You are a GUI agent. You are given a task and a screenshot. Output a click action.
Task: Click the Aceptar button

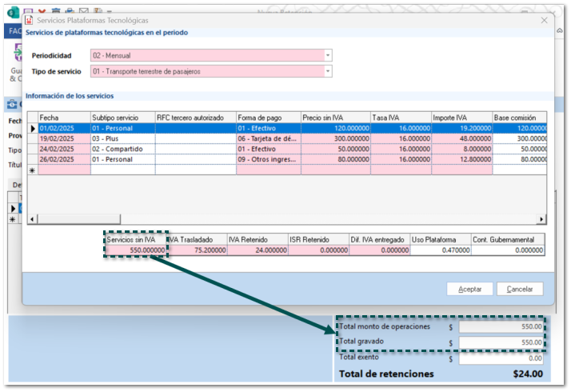[469, 289]
